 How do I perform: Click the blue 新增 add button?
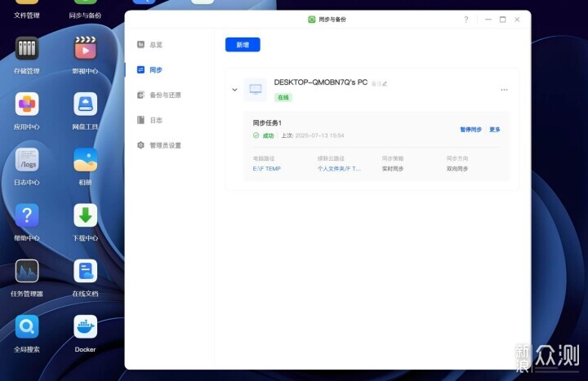coord(243,45)
